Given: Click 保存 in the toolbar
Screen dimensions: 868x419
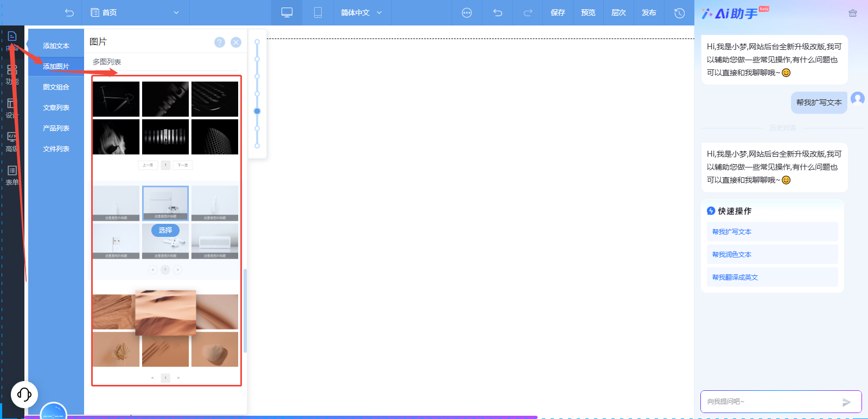Looking at the screenshot, I should click(x=558, y=12).
